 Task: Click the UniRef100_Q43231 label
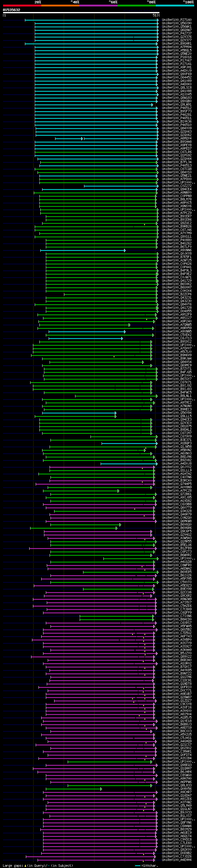click(x=176, y=298)
